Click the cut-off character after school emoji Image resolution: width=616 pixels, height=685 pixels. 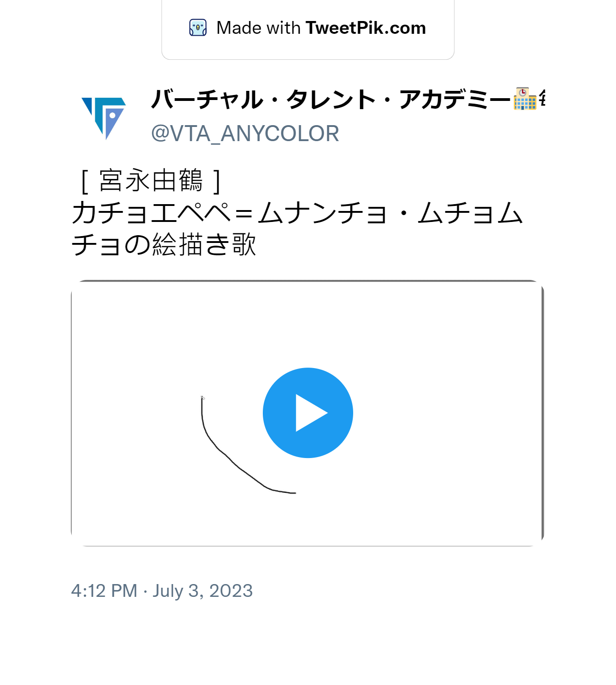542,99
